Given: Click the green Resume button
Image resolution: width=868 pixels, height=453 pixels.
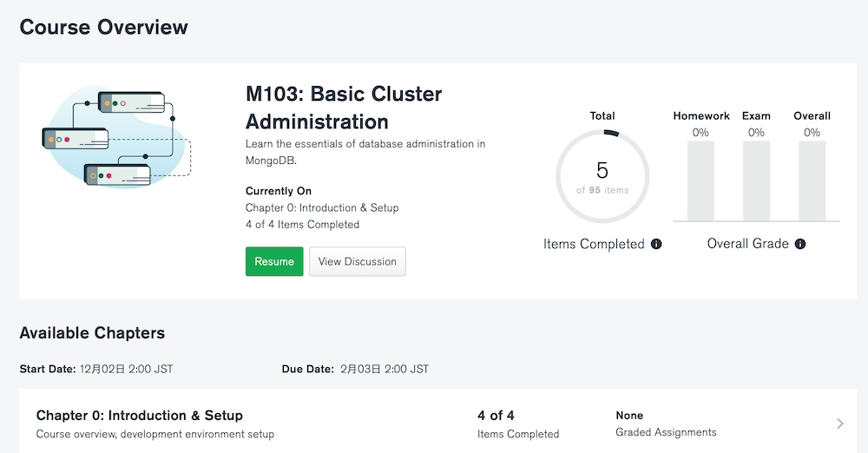Looking at the screenshot, I should (274, 261).
